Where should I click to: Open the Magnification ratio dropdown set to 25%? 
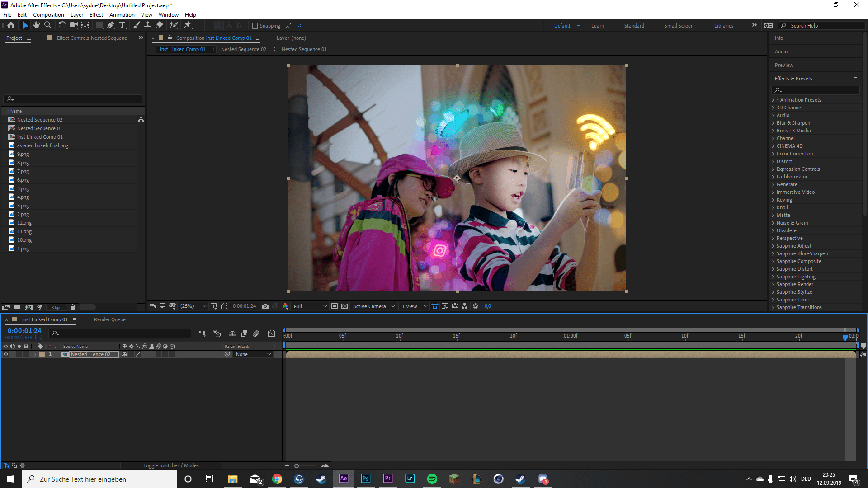[193, 306]
